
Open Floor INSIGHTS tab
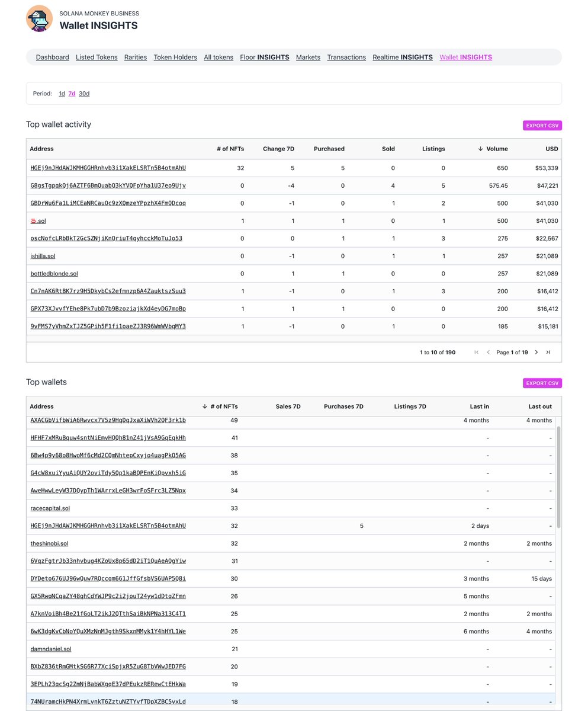(x=265, y=57)
